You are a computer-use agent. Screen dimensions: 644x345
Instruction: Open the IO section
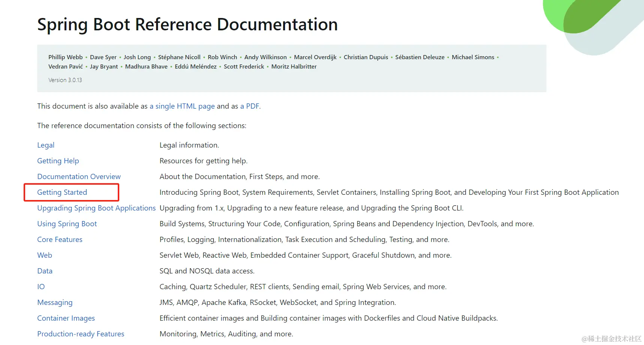coord(41,287)
